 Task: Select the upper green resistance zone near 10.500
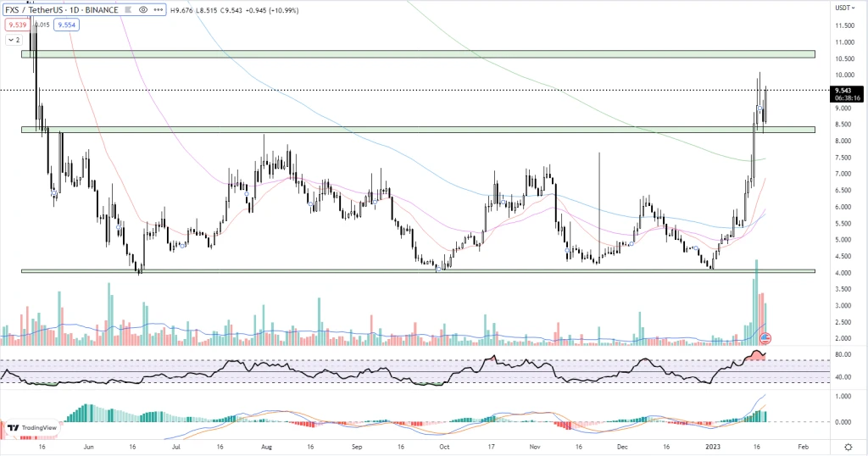point(418,54)
